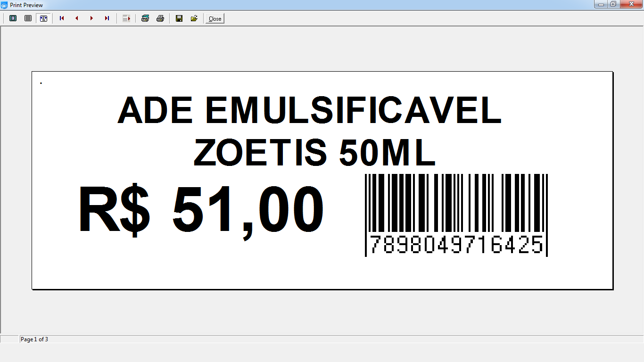Image resolution: width=644 pixels, height=362 pixels.
Task: Click the Close button in toolbar
Action: coord(215,19)
